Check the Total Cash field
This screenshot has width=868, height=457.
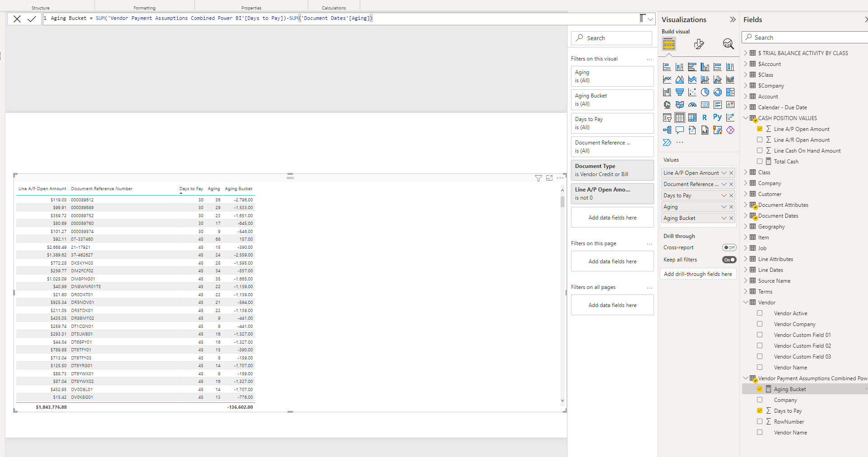(760, 161)
